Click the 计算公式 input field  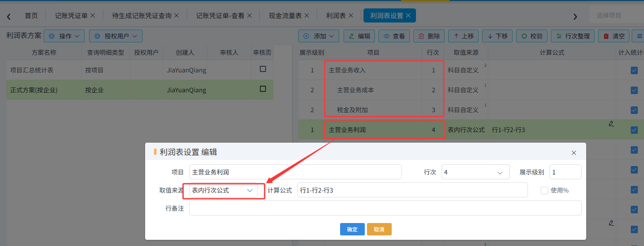(x=412, y=190)
